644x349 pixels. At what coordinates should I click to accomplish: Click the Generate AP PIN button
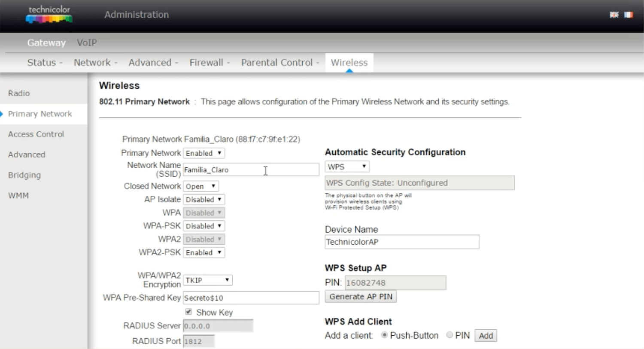tap(361, 297)
